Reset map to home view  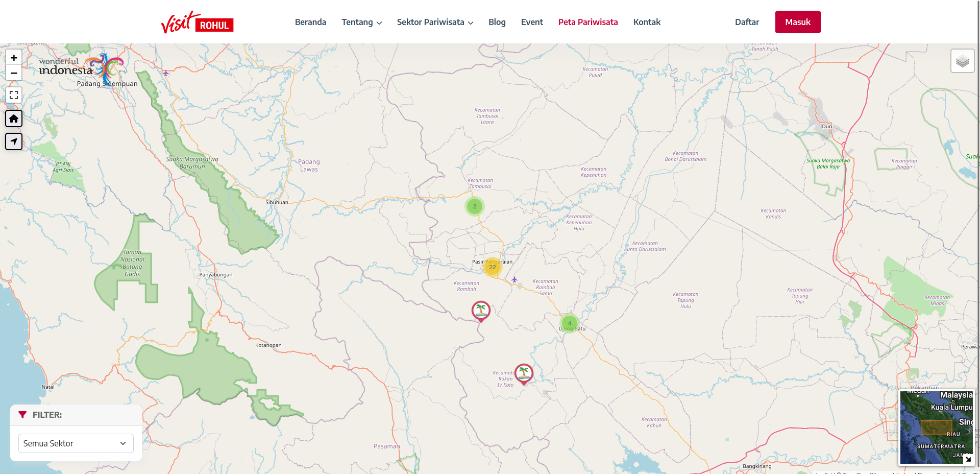point(14,118)
